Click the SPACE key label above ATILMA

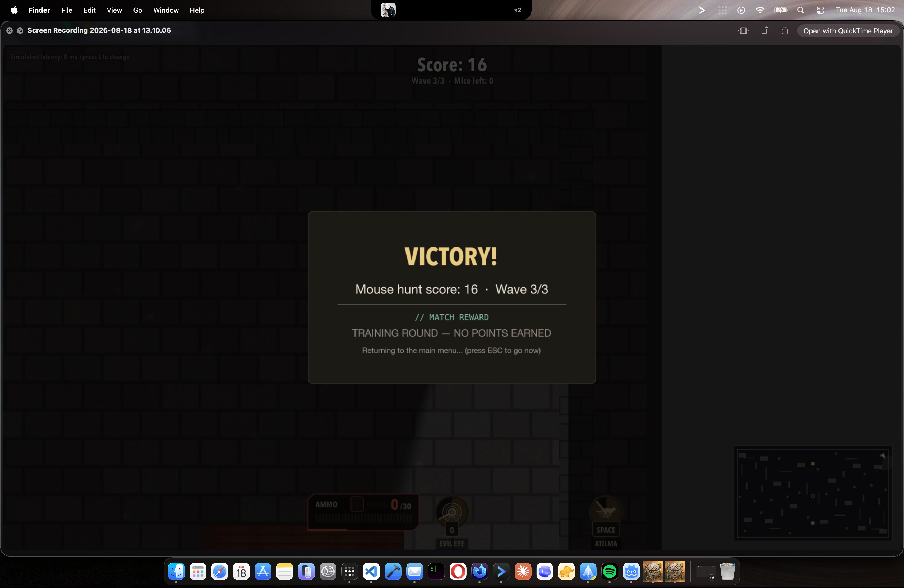606,530
